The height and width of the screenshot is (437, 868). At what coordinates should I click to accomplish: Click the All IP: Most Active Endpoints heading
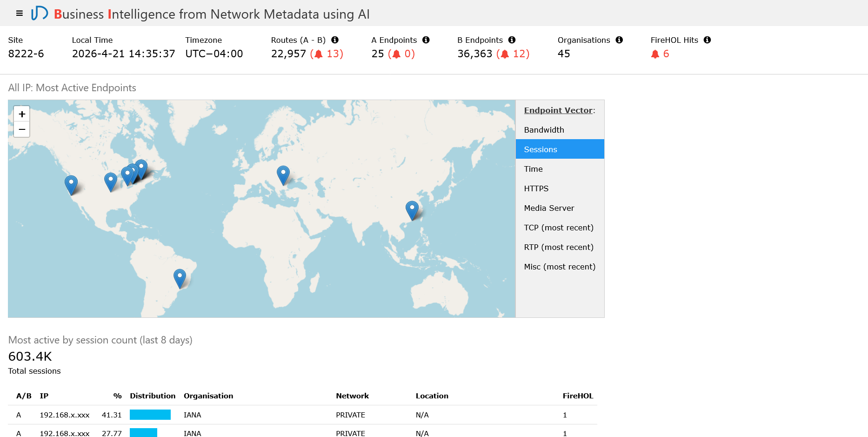72,88
